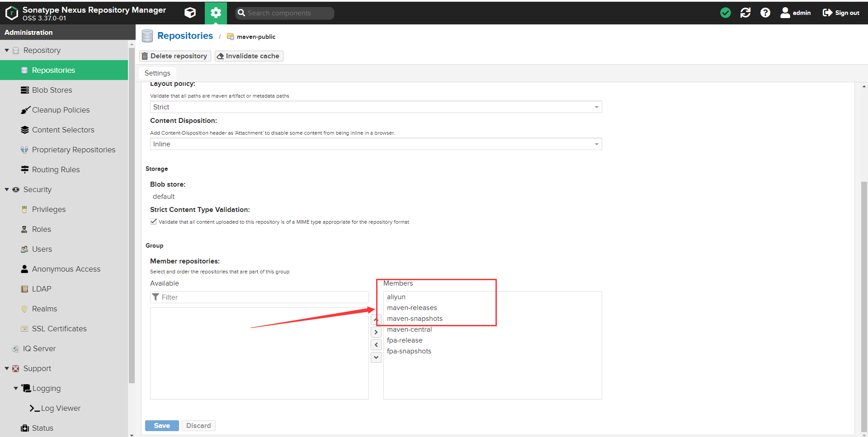Click the Refresh icon in header

click(745, 13)
